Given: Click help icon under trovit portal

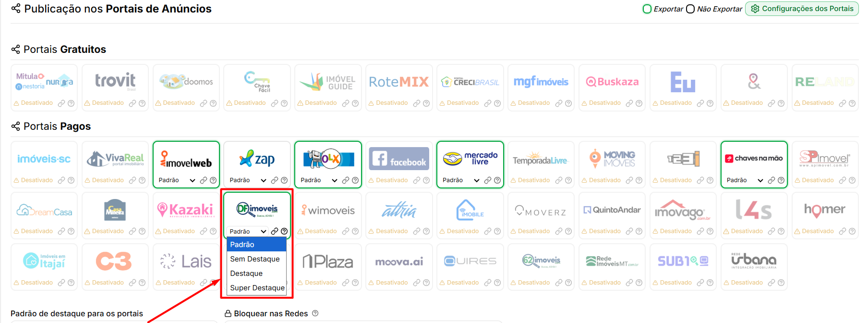Looking at the screenshot, I should [142, 103].
